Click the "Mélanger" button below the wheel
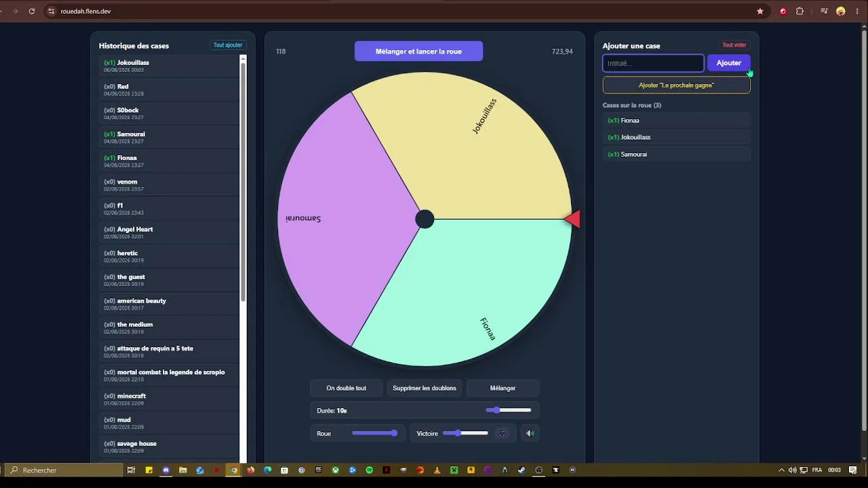 (502, 388)
